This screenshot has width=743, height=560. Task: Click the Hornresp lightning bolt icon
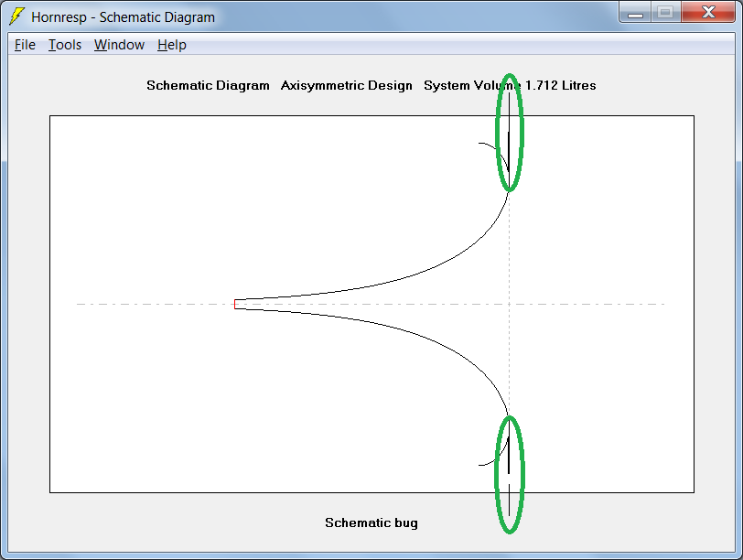tap(17, 16)
